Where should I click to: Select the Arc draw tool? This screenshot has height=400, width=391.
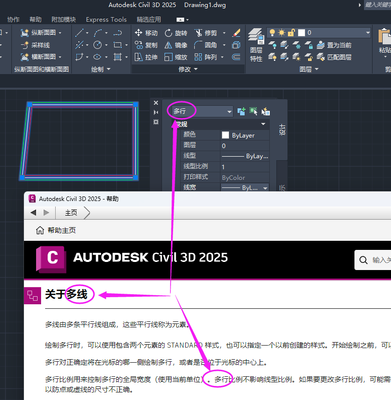click(98, 33)
